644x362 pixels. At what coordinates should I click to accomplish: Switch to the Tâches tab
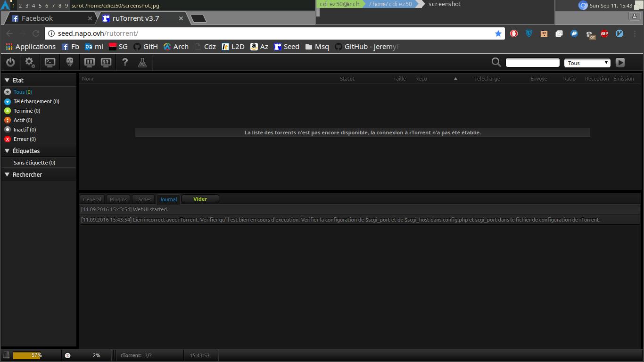point(143,199)
